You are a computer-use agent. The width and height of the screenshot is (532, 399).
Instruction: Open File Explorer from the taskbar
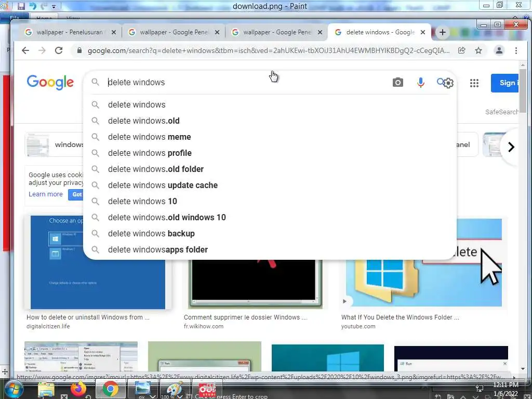click(x=46, y=390)
